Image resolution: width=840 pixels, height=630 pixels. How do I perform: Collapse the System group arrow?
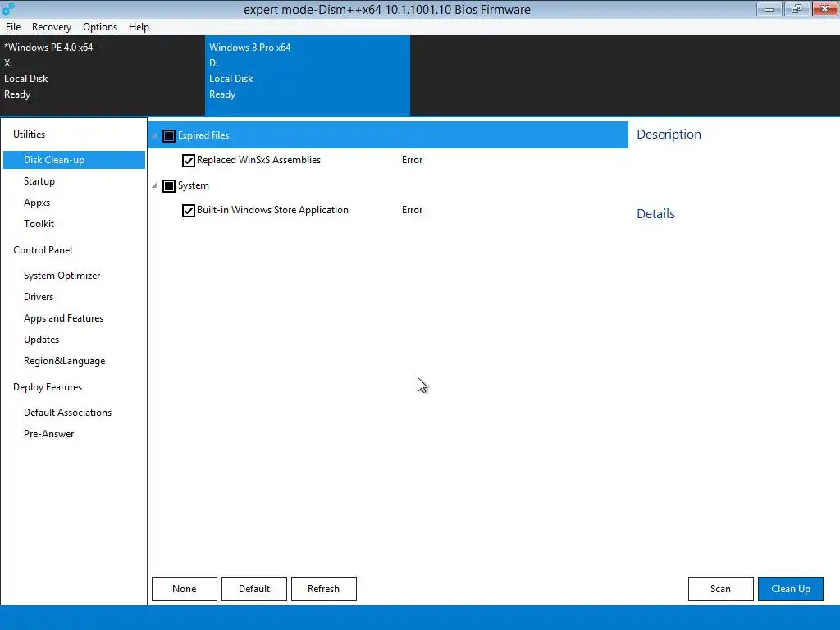[x=154, y=186]
